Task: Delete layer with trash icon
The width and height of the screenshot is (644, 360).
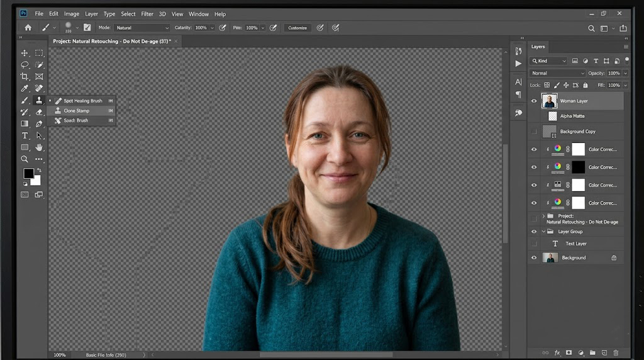Action: click(x=616, y=352)
